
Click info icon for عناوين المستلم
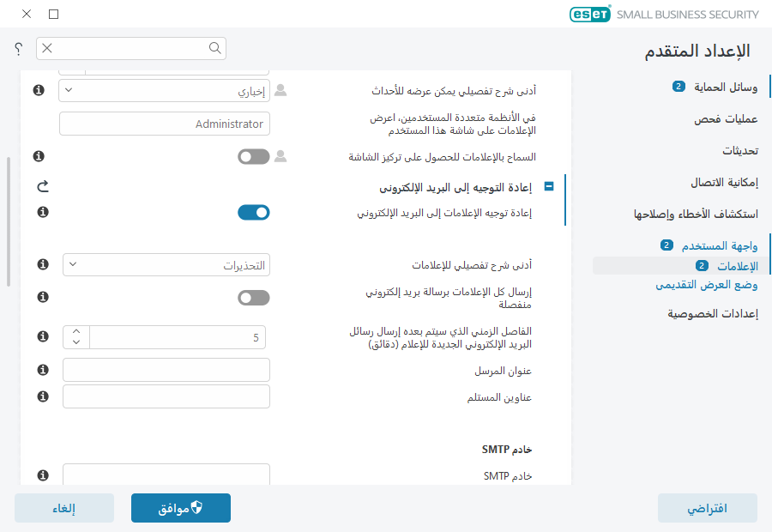click(43, 396)
